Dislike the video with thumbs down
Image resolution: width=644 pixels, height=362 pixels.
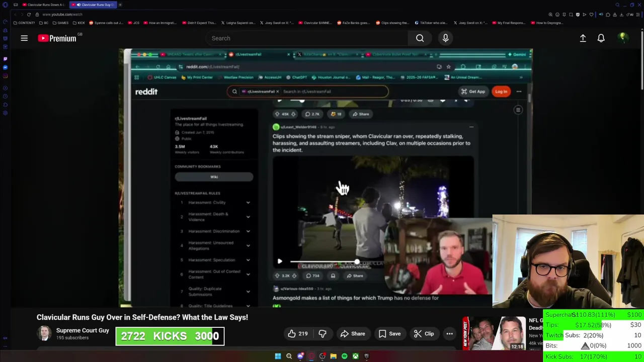[323, 334]
